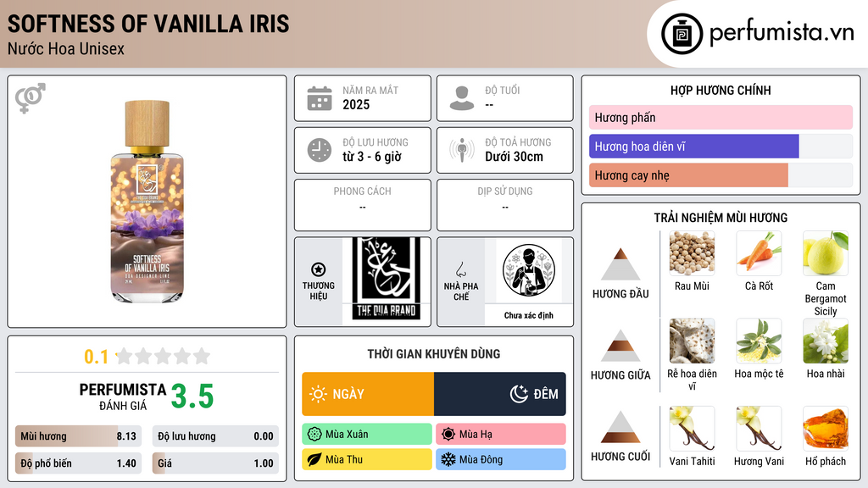
Task: Click the sun icon for Mùa Hạ
Action: point(448,435)
